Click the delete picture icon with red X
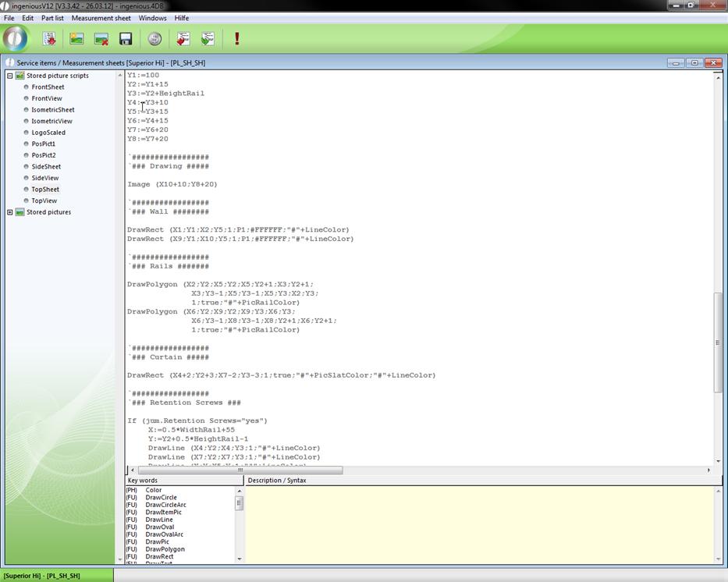Viewport: 728px width, 582px height. [101, 38]
